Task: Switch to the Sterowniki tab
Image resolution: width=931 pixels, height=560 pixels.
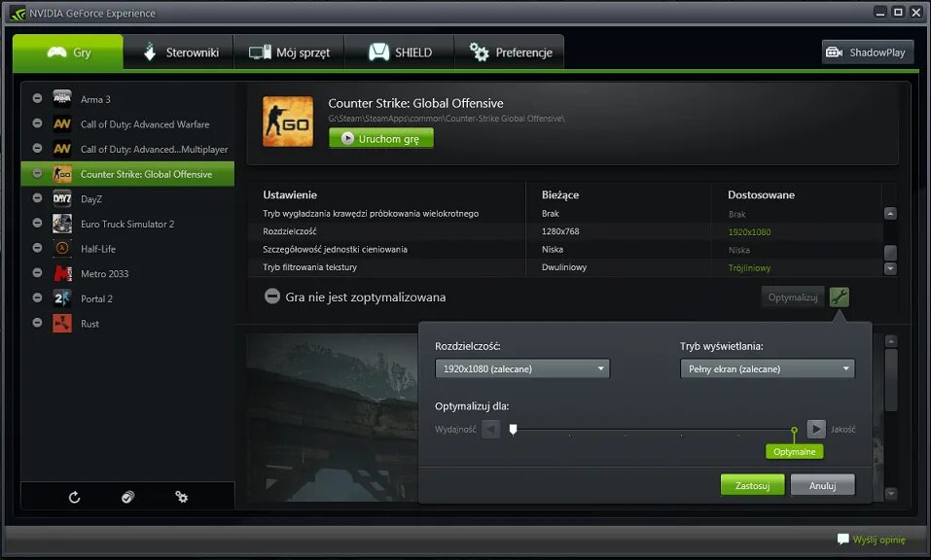Action: click(x=179, y=52)
